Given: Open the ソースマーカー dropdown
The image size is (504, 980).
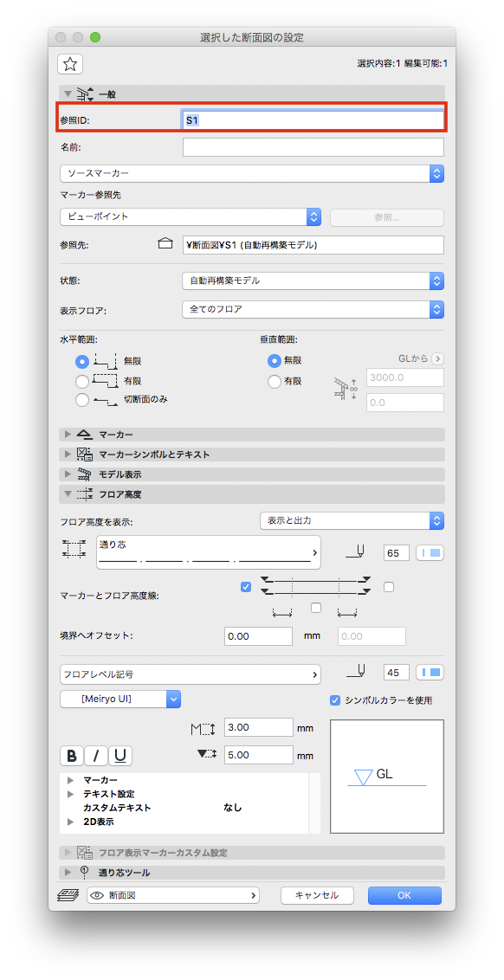Looking at the screenshot, I should (x=252, y=173).
